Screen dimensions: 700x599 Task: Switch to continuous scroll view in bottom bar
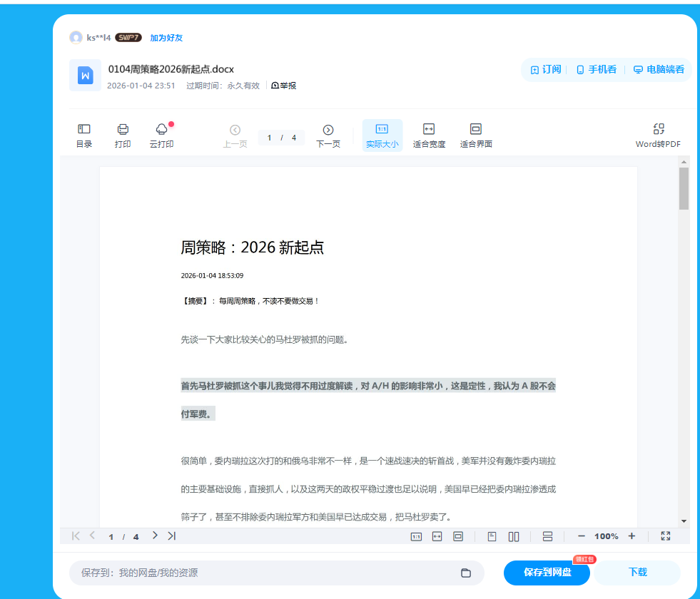[x=547, y=536]
